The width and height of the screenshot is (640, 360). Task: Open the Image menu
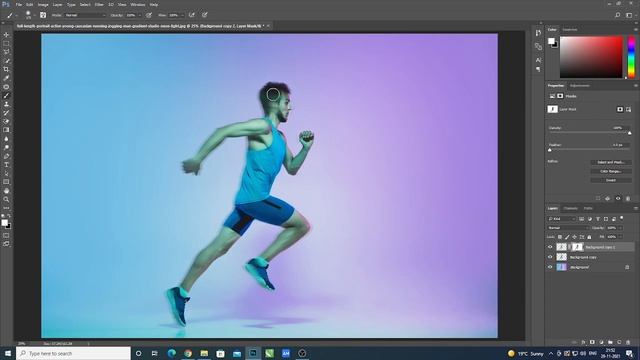click(x=43, y=4)
